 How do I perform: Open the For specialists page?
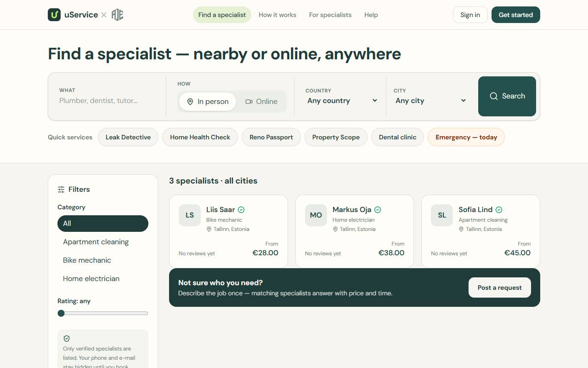click(330, 15)
